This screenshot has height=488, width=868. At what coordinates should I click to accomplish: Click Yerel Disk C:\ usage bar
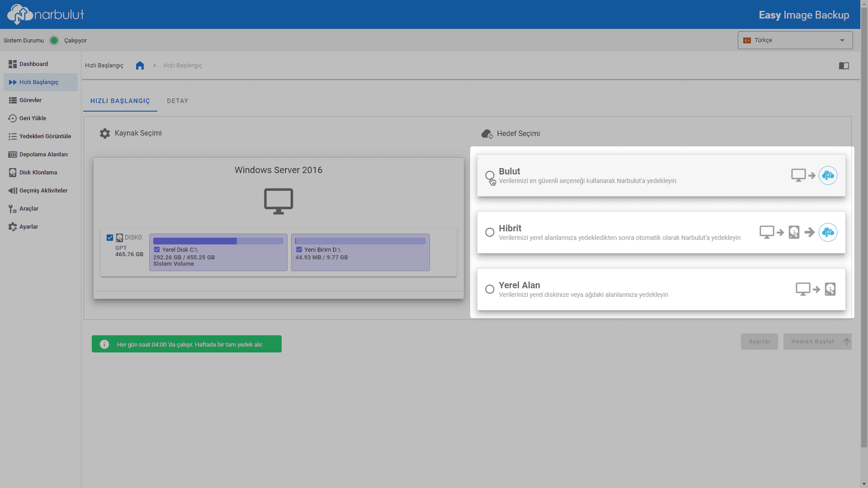[x=218, y=241]
